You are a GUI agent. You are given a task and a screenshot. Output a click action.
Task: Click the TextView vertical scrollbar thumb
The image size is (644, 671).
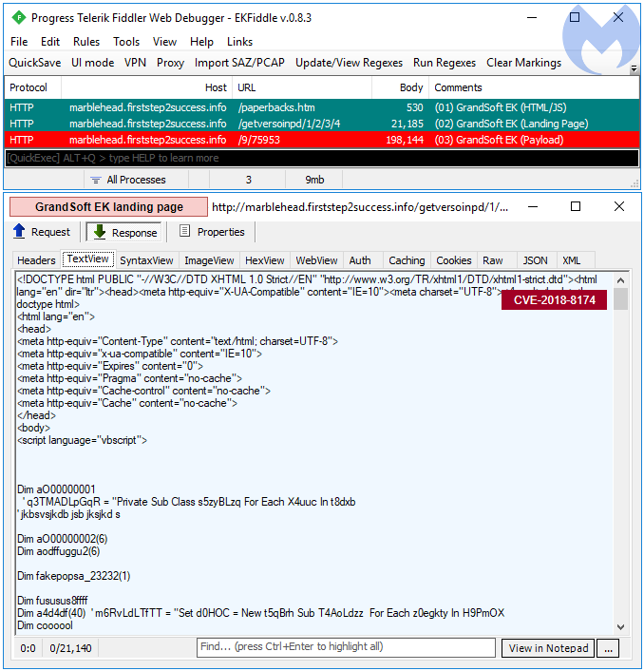coord(620,298)
